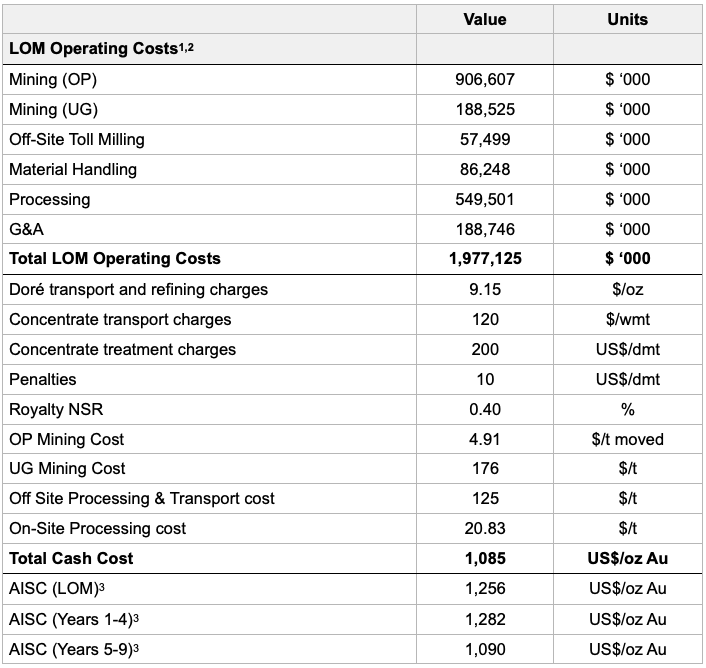Click the Processing value 549,501
This screenshot has width=706, height=668.
tap(485, 200)
